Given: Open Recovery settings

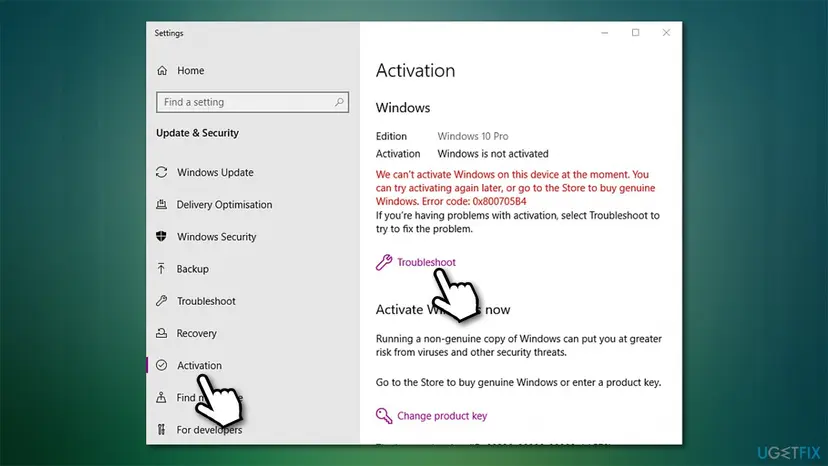Looking at the screenshot, I should tap(196, 333).
